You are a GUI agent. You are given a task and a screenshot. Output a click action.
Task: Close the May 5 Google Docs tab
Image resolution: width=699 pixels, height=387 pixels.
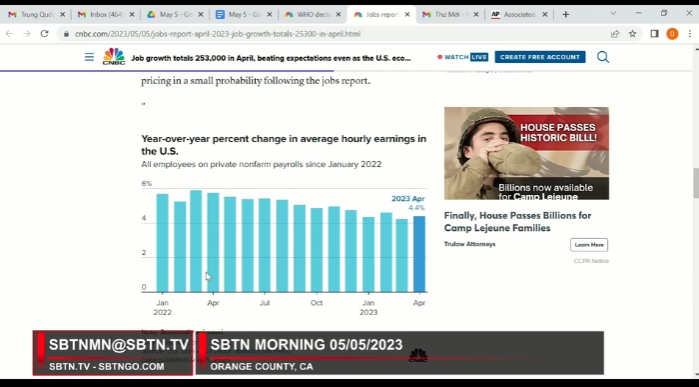tap(269, 15)
